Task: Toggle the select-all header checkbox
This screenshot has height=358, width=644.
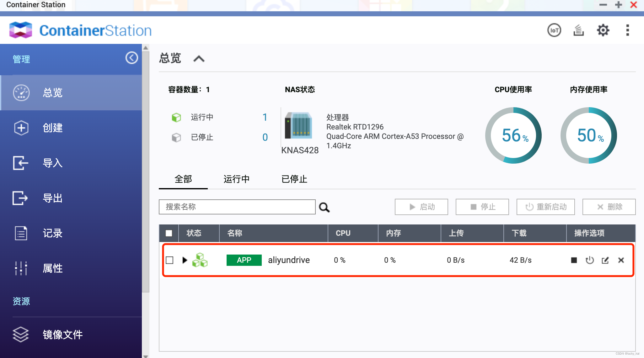Action: (169, 233)
